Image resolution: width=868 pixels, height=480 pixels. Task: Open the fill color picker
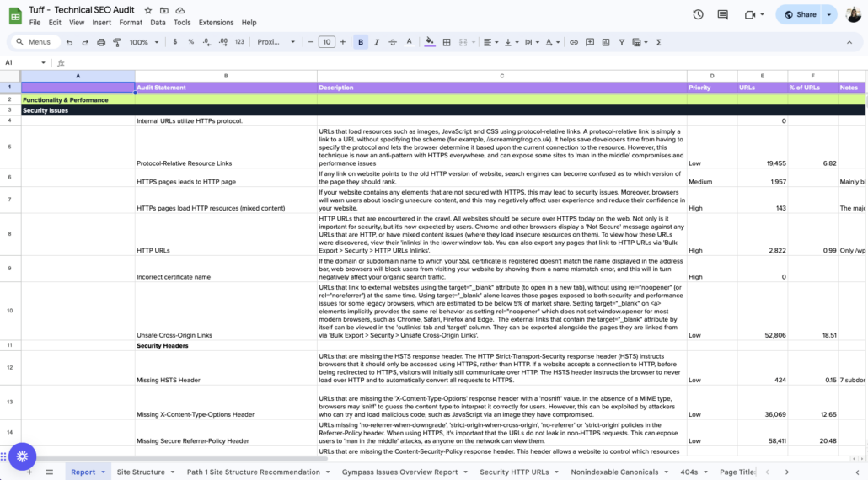[430, 42]
